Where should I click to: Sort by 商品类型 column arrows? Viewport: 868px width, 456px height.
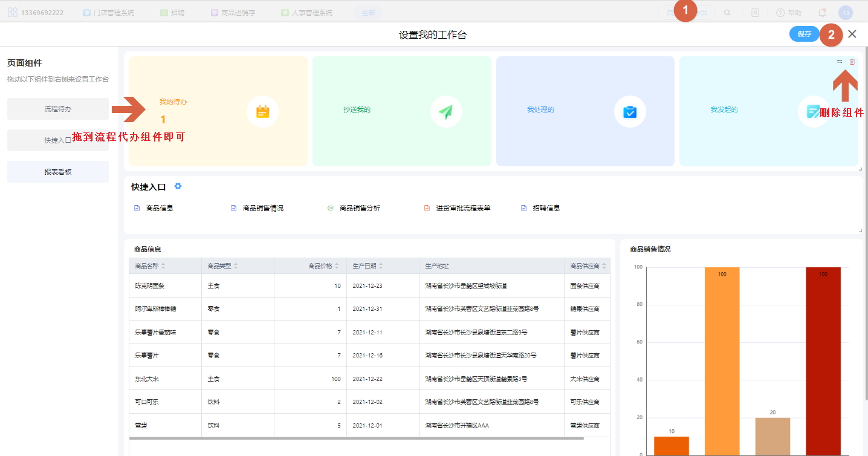coord(236,266)
